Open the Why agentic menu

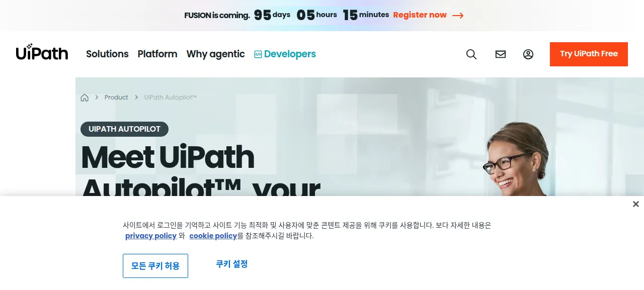215,54
